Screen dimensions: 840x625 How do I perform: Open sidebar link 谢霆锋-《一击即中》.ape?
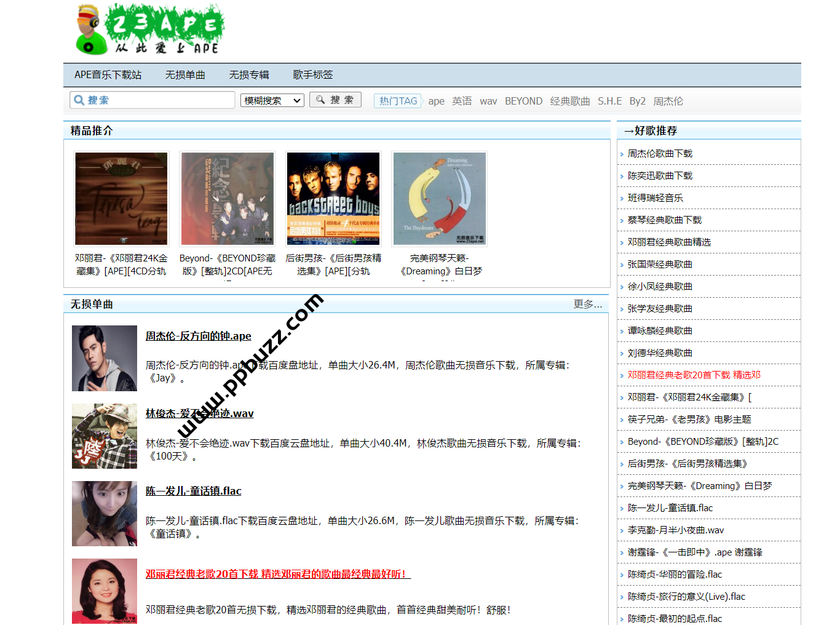click(x=695, y=552)
